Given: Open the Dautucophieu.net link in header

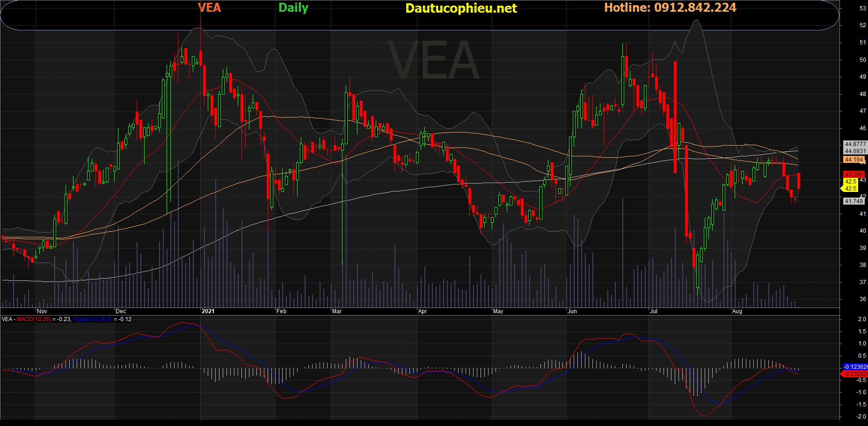Looking at the screenshot, I should [461, 8].
